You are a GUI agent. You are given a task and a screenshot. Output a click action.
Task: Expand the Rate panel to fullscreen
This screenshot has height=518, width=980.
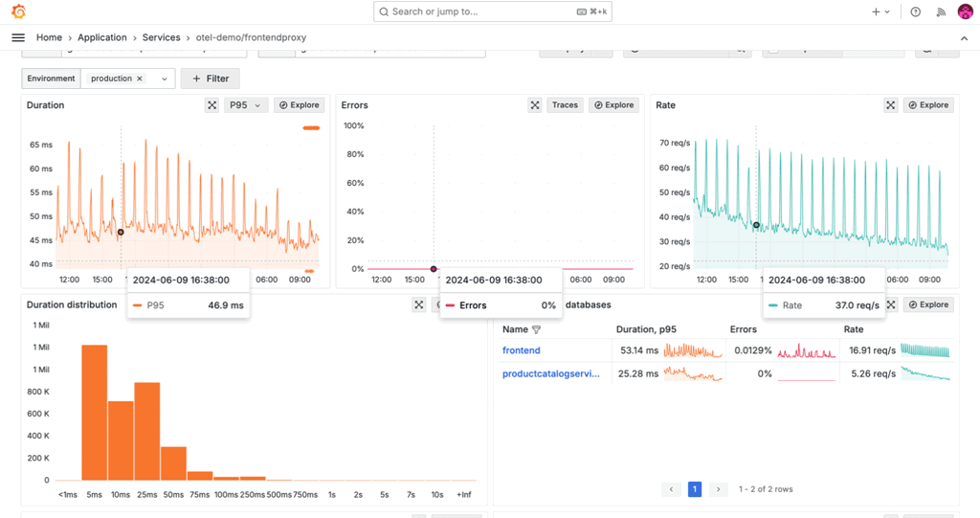tap(891, 105)
